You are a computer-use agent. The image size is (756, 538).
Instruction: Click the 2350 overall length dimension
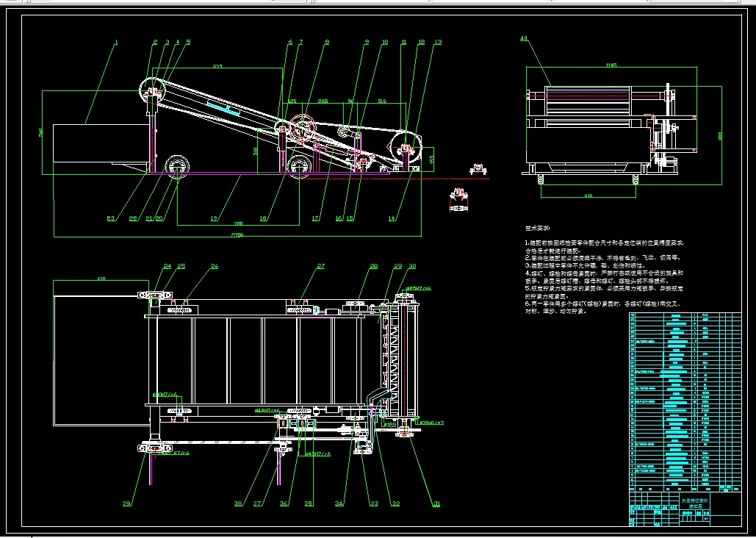(x=238, y=235)
